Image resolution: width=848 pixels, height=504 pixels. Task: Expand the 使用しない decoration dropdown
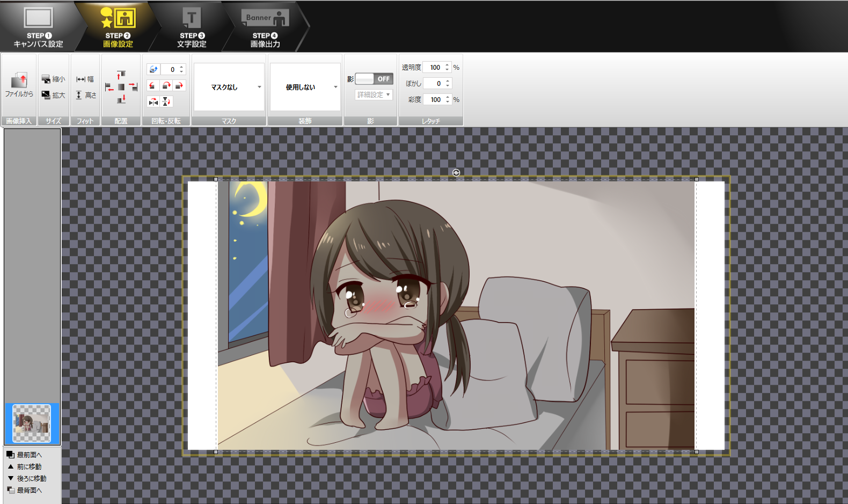point(305,87)
